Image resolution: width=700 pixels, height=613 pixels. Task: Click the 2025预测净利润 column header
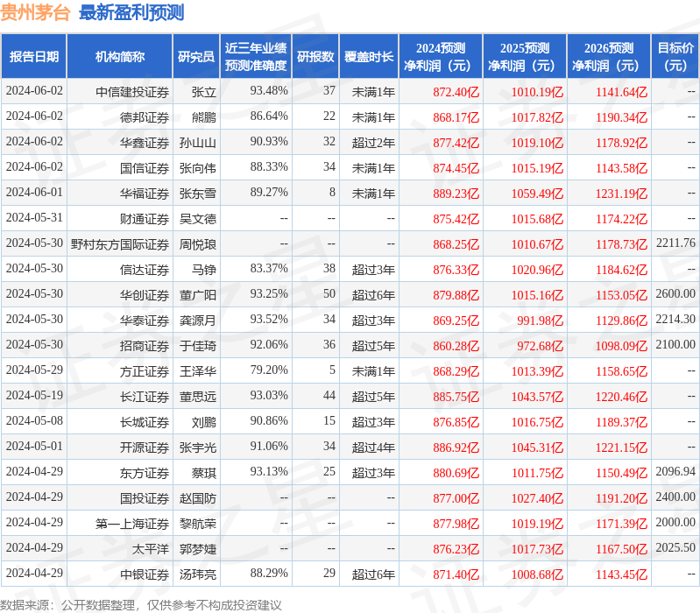pos(525,56)
